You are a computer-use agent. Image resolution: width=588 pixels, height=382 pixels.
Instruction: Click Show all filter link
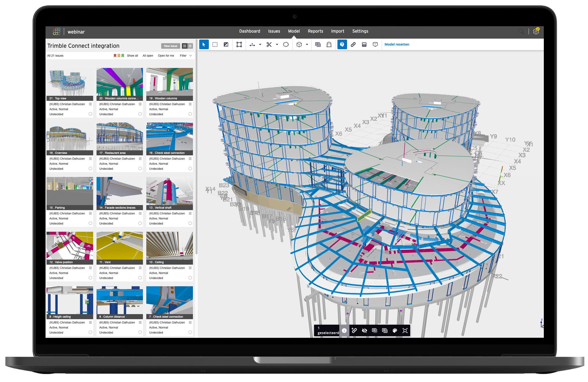132,56
